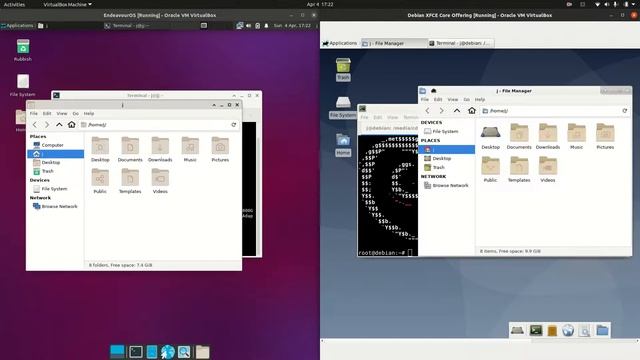Go to home folder in Debian File Manager
The height and width of the screenshot is (360, 640).
coord(472,111)
